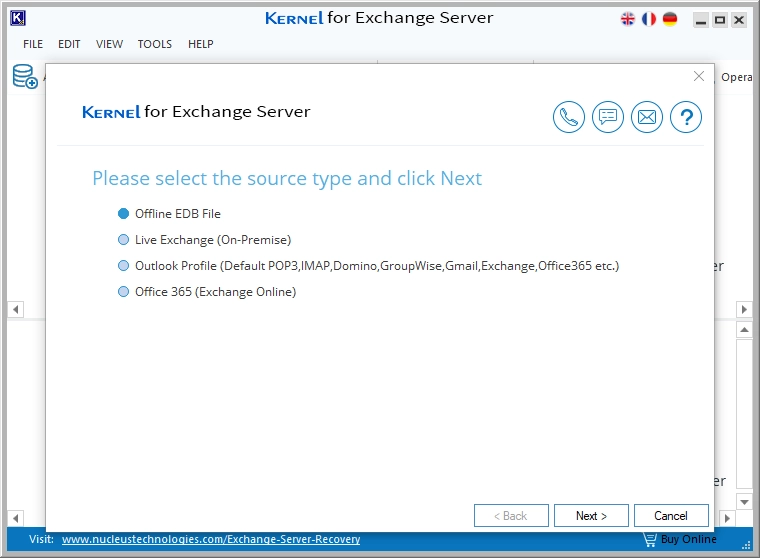Screen dimensions: 760x558
Task: Click the bottom horizontal scroll right arrow
Action: point(727,518)
